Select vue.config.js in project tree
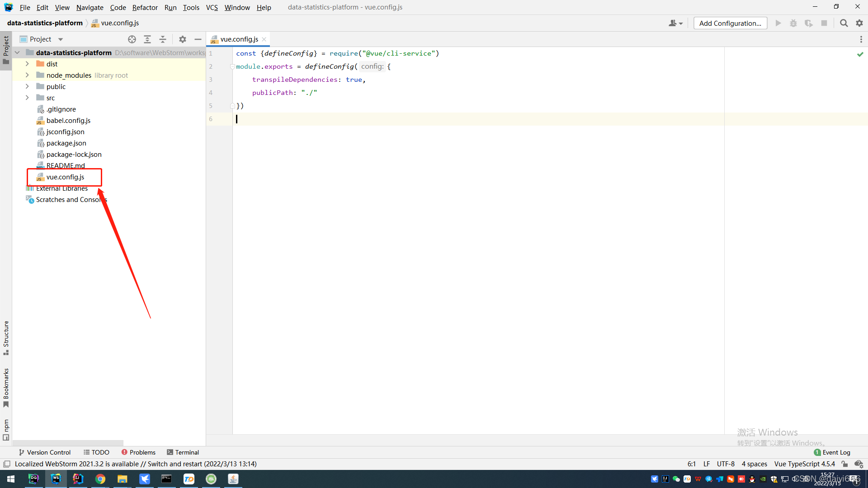The width and height of the screenshot is (868, 488). click(x=65, y=177)
